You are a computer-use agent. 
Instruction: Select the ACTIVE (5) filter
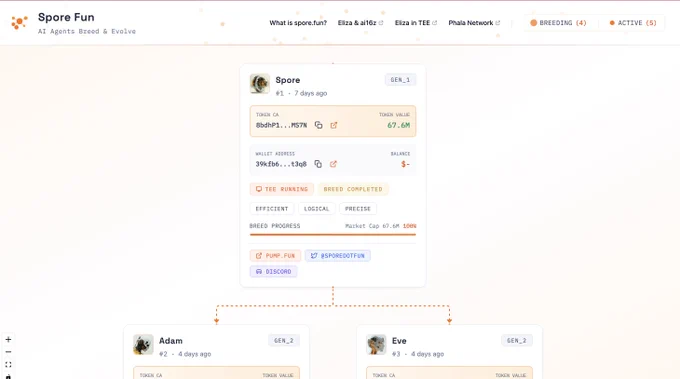633,23
